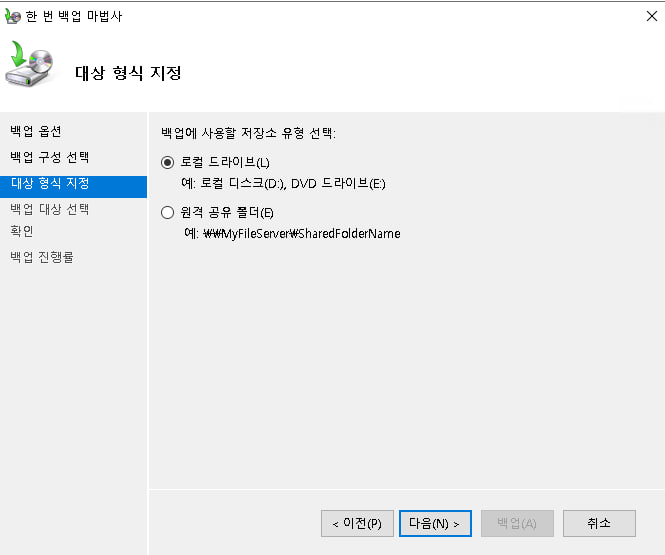Click the 한 번 백업 마법사 title text
The height and width of the screenshot is (555, 665).
tap(75, 16)
